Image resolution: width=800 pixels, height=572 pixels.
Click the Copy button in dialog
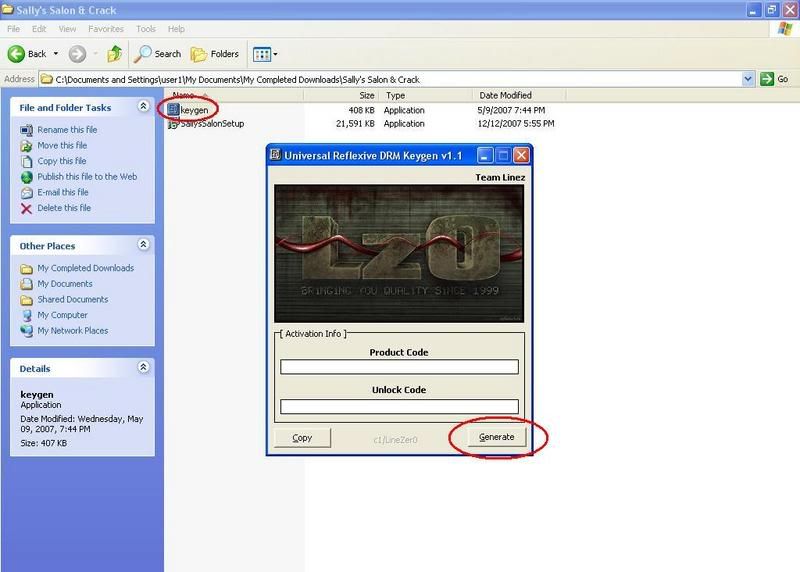click(x=302, y=438)
